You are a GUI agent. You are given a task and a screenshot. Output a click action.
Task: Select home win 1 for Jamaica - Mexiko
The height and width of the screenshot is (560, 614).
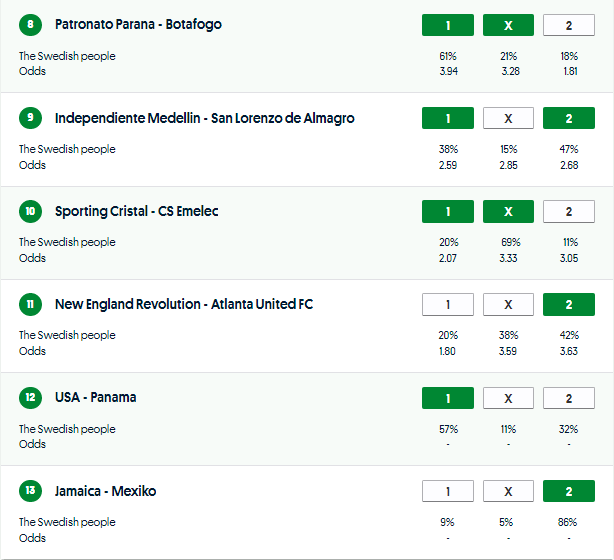coord(448,491)
